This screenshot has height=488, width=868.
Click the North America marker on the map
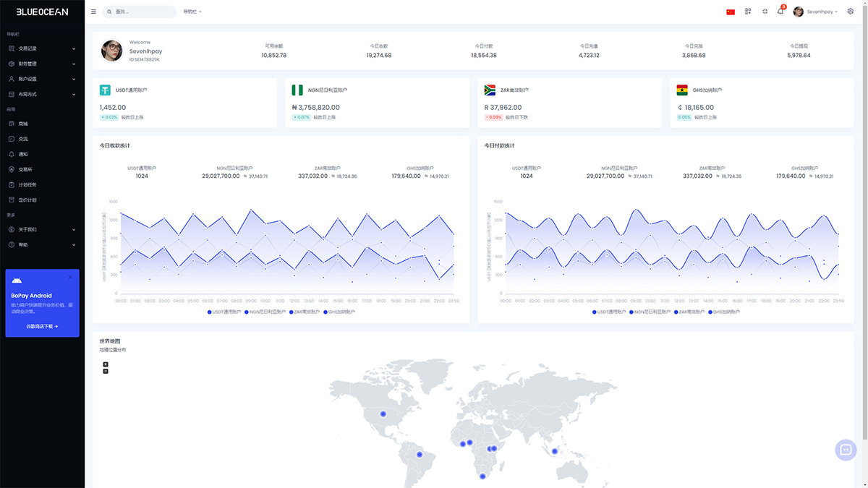(x=383, y=414)
